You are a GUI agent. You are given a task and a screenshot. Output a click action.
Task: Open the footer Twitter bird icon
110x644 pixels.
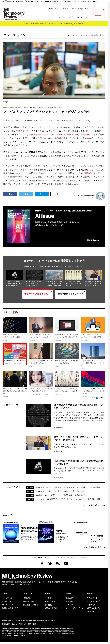coord(50,564)
